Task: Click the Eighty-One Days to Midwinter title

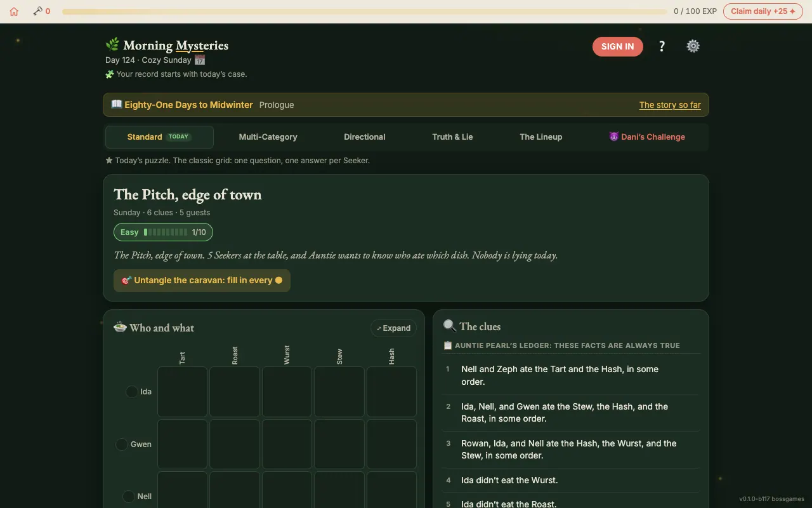Action: point(188,105)
